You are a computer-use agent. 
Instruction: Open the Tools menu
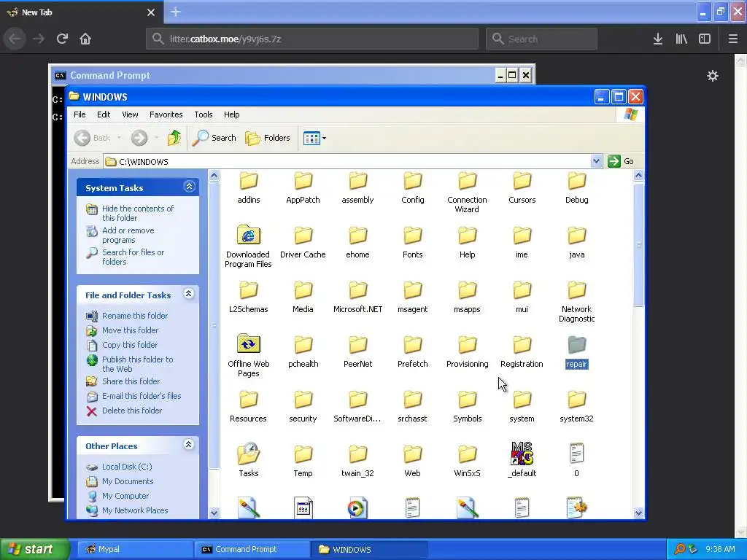pos(203,114)
